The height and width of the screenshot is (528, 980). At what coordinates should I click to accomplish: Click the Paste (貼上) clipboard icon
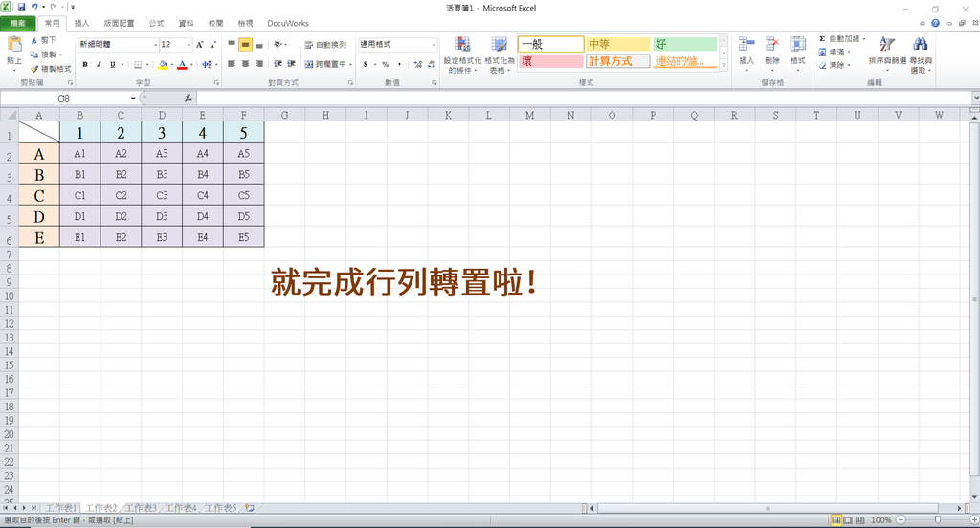click(13, 45)
